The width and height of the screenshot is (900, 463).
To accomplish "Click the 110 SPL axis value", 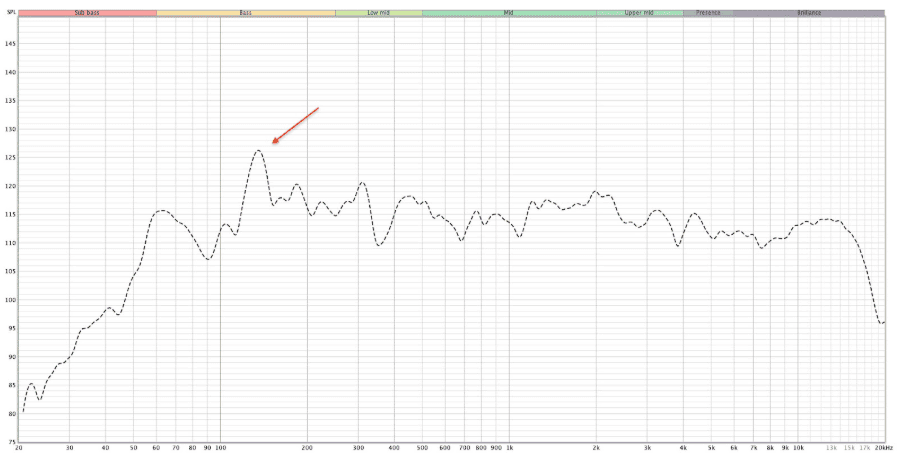I will coord(10,243).
